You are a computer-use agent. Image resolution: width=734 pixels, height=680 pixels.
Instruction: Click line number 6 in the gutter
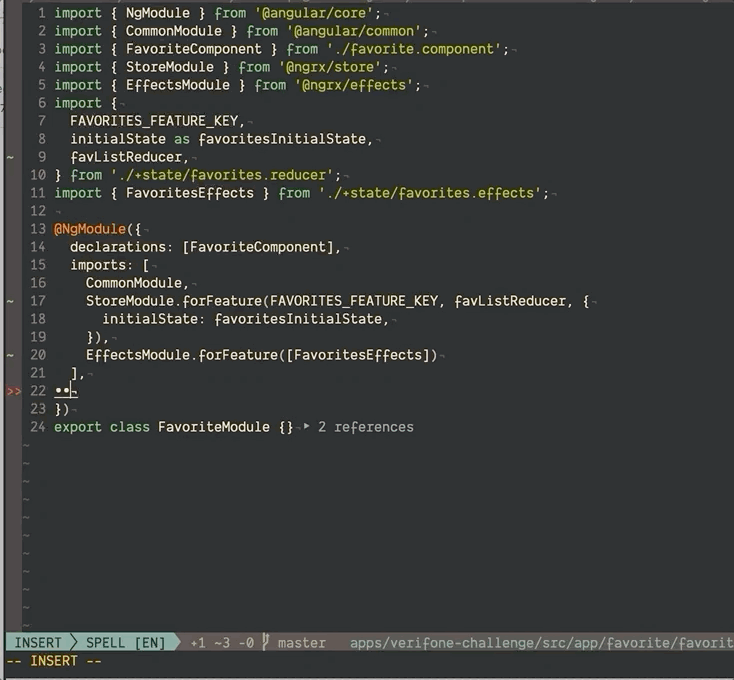(42, 103)
